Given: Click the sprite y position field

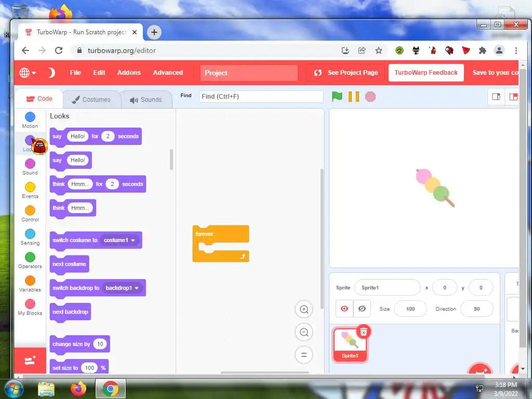Looking at the screenshot, I should (481, 288).
